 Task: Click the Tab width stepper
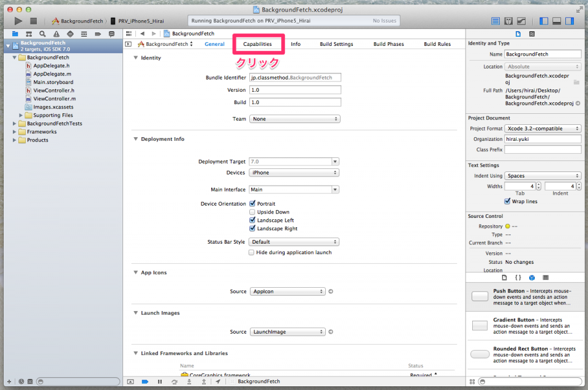point(538,186)
